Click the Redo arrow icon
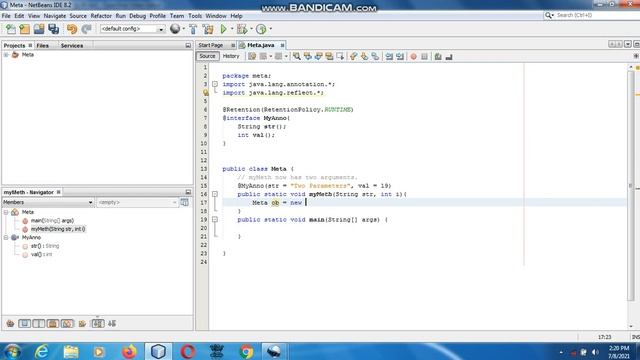Viewport: 640px width, 360px height. pos(86,29)
